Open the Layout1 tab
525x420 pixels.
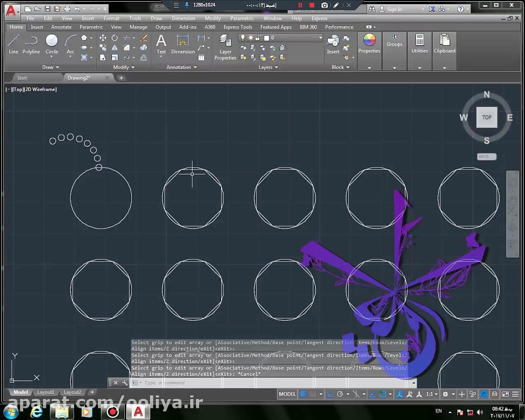click(45, 392)
